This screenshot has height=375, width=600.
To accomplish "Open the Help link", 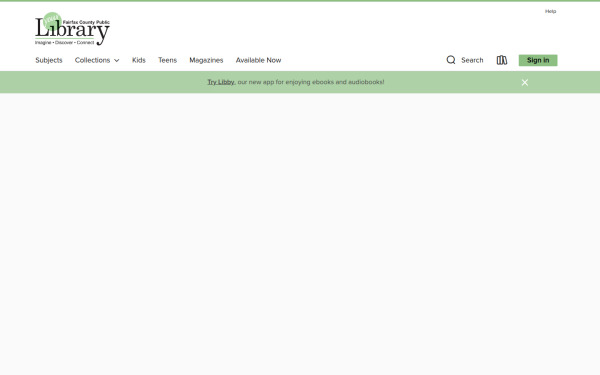I will 550,11.
